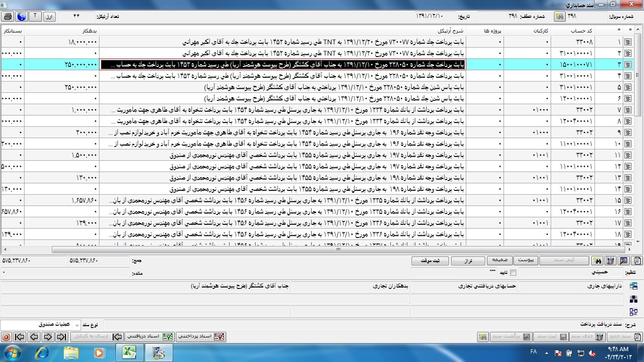644x362 pixels.
Task: Click the account hierarchy icon beside داراییهای جاری
Action: tap(633, 286)
